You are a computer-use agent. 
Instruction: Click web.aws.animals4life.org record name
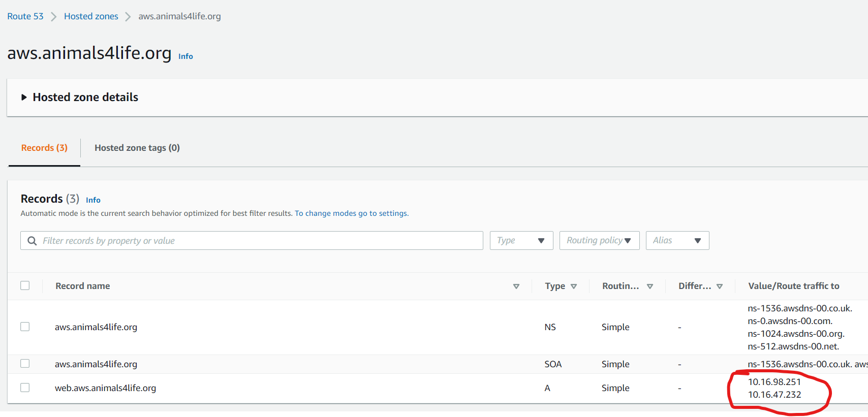105,388
